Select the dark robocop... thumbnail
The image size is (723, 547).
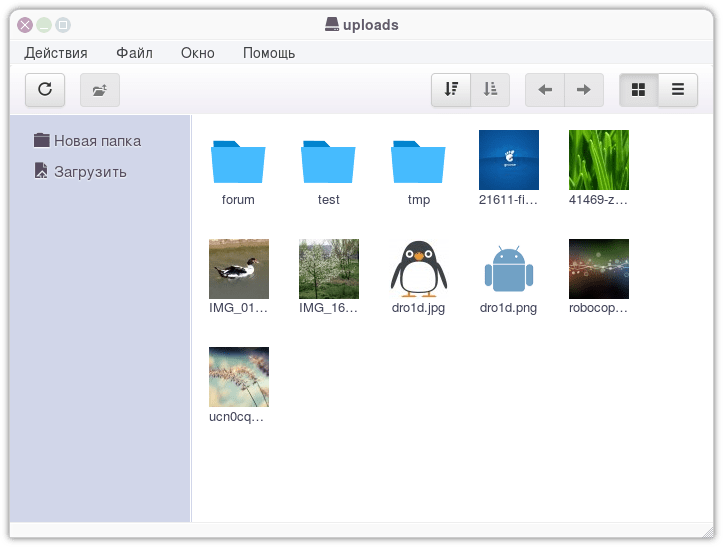[x=599, y=268]
